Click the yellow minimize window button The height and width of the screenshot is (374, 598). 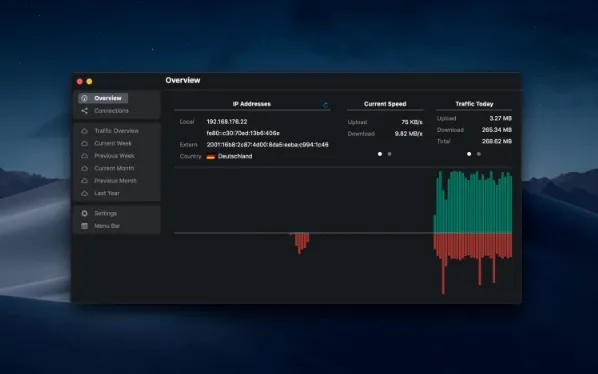[89, 82]
